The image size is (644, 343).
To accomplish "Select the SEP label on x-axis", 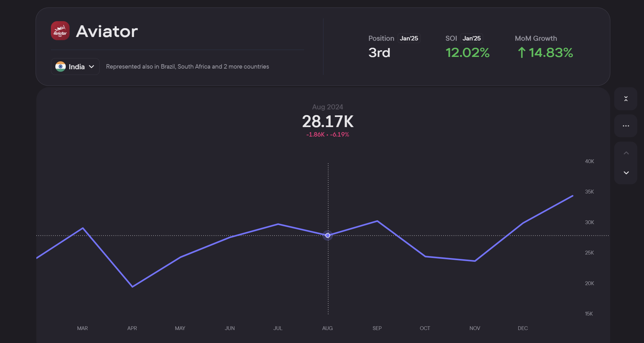I will coord(377,328).
